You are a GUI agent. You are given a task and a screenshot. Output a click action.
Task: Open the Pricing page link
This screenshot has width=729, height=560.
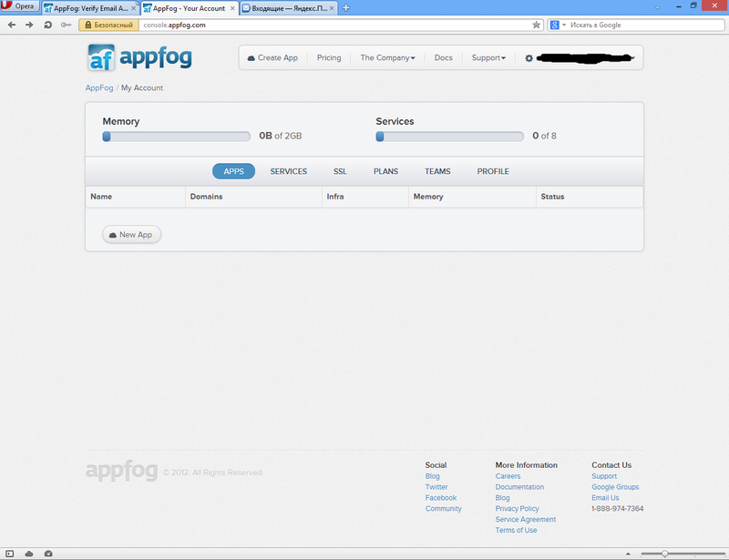coord(329,57)
